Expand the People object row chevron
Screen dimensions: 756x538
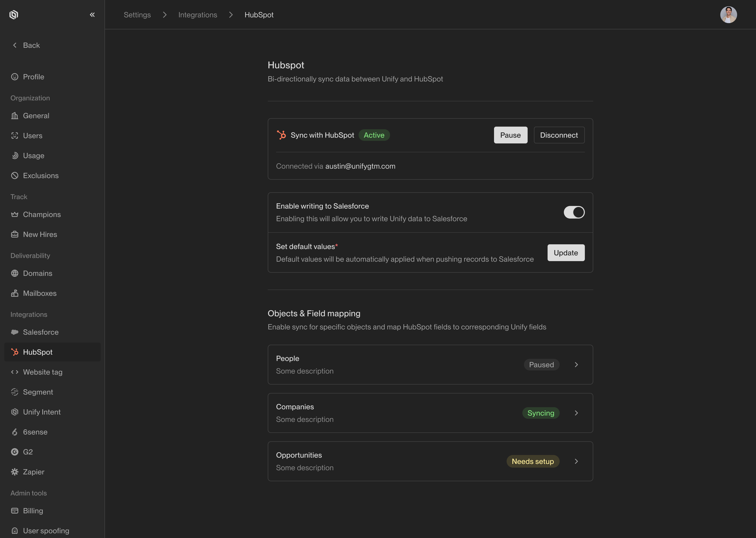pyautogui.click(x=576, y=365)
